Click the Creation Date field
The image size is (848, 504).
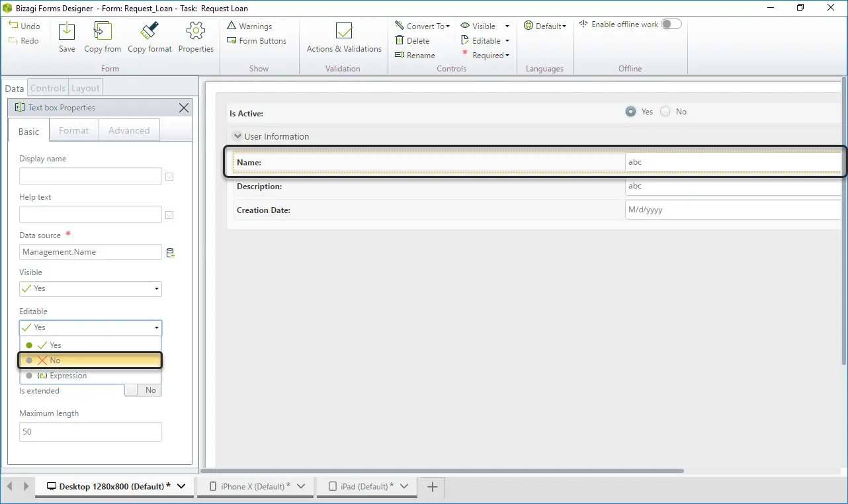click(x=733, y=210)
